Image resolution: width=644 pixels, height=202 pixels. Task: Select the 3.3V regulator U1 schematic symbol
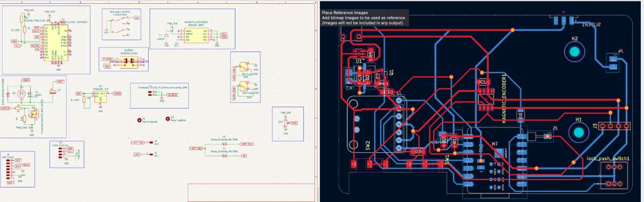[100, 97]
